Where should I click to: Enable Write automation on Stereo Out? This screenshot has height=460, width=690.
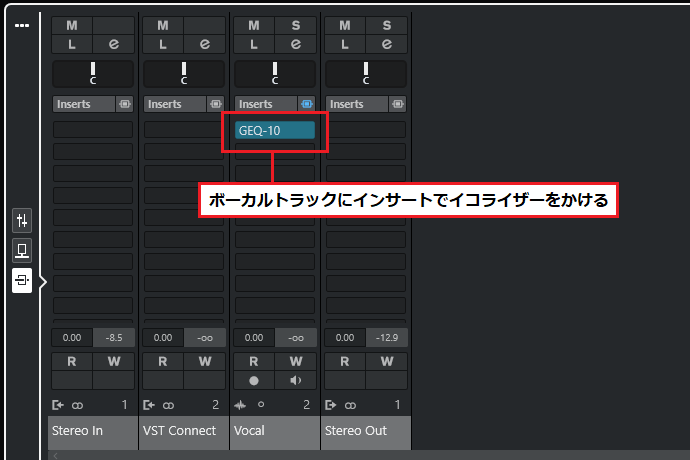click(x=387, y=361)
